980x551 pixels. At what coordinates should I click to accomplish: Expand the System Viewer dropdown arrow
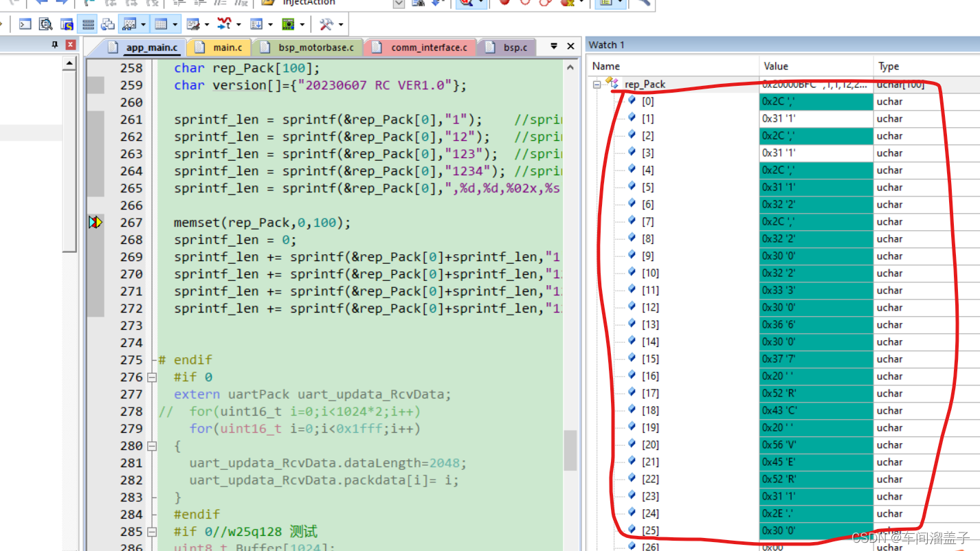302,24
